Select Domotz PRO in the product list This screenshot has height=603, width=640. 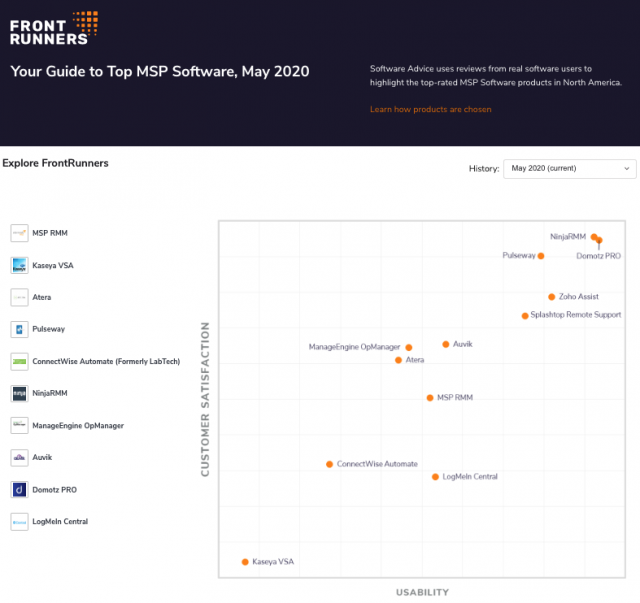[54, 490]
